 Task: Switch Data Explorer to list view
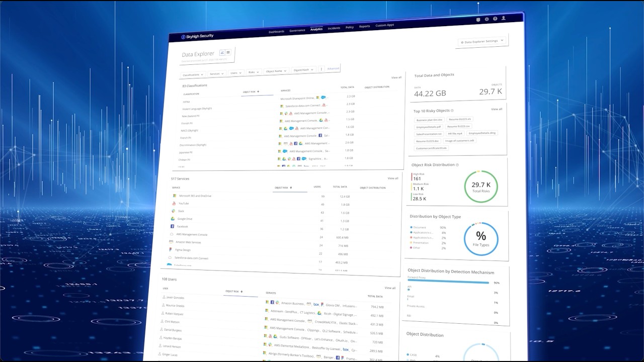(x=228, y=52)
